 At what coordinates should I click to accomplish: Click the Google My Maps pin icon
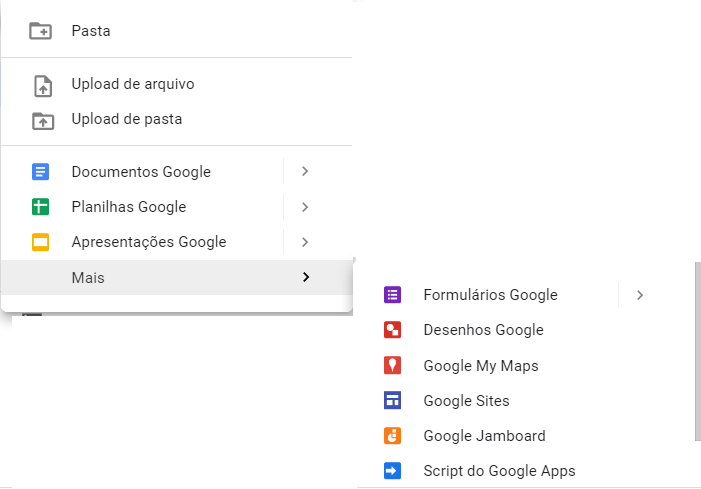[393, 365]
